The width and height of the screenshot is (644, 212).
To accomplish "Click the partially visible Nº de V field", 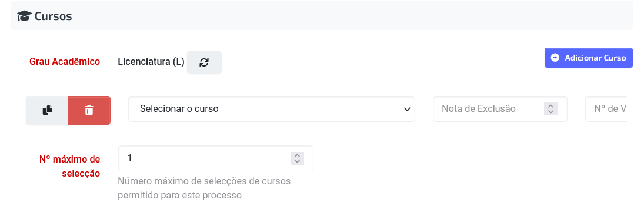I will click(606, 109).
